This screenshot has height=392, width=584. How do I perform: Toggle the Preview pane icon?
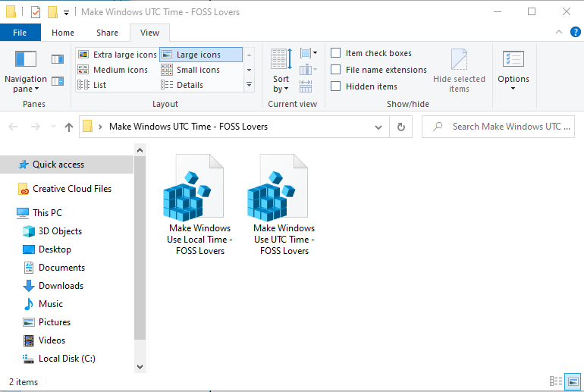(58, 59)
